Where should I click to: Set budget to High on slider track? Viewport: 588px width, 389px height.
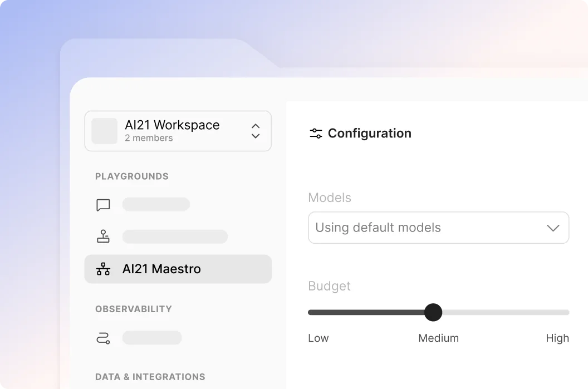[x=566, y=313]
